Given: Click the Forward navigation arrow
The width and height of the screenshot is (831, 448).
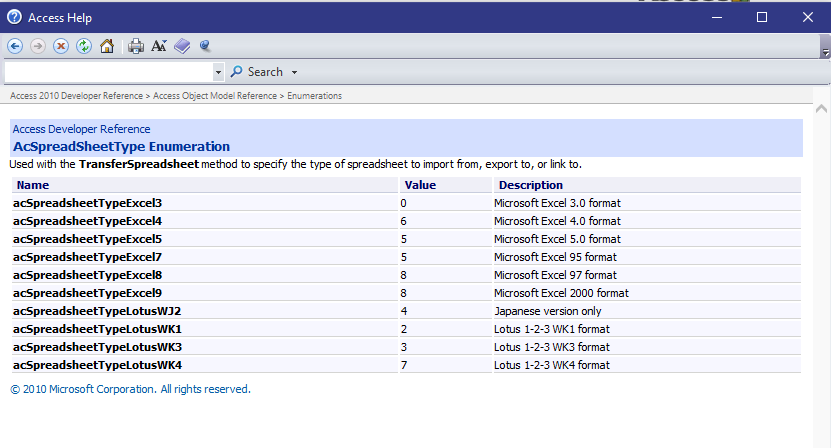Looking at the screenshot, I should (x=38, y=46).
